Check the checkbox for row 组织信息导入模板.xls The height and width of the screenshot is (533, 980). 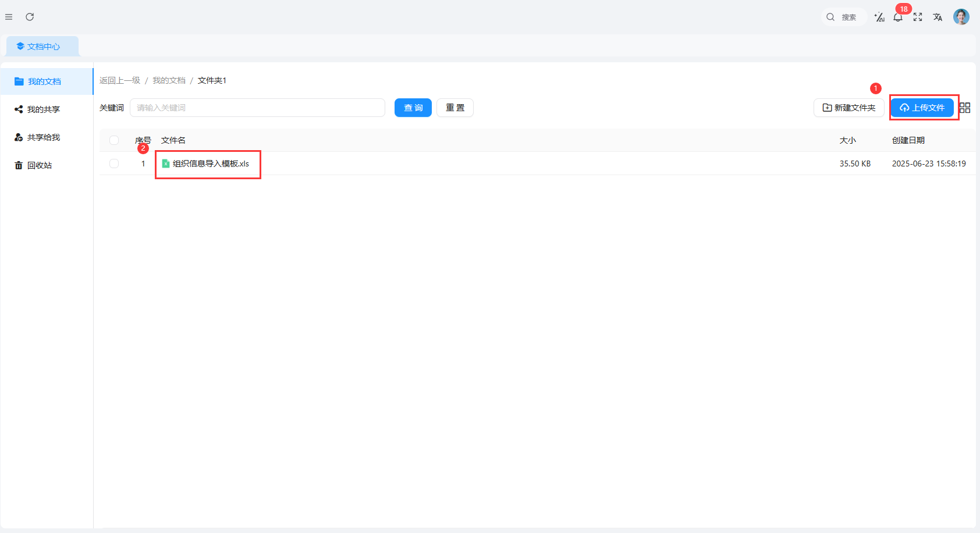(x=114, y=164)
